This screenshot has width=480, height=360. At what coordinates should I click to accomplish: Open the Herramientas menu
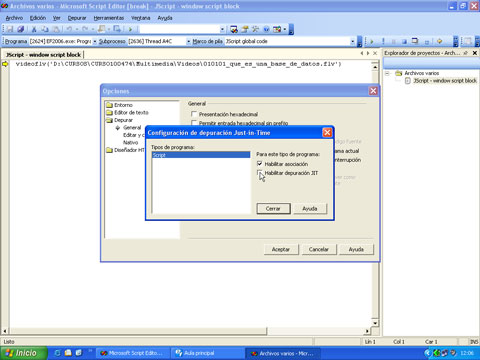tap(109, 18)
